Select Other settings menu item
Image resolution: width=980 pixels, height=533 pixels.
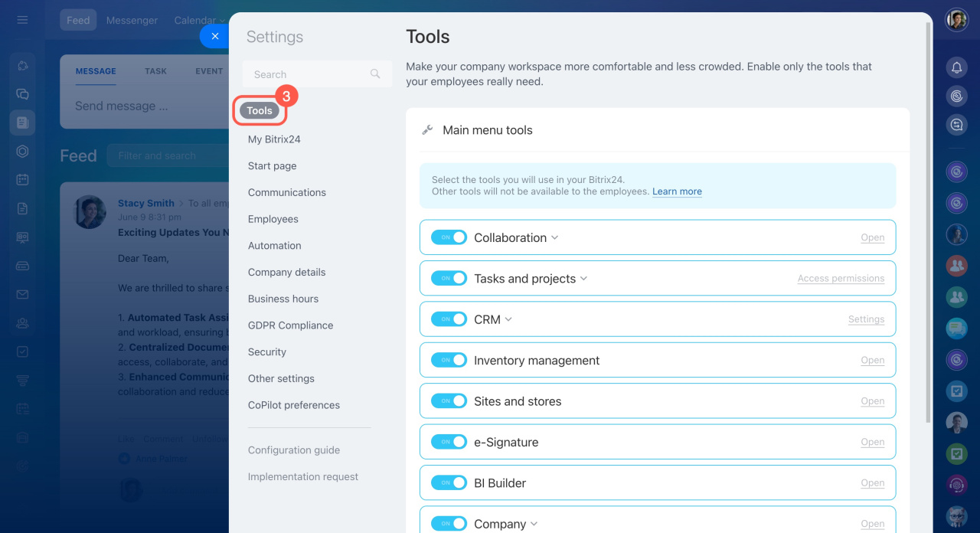point(281,378)
